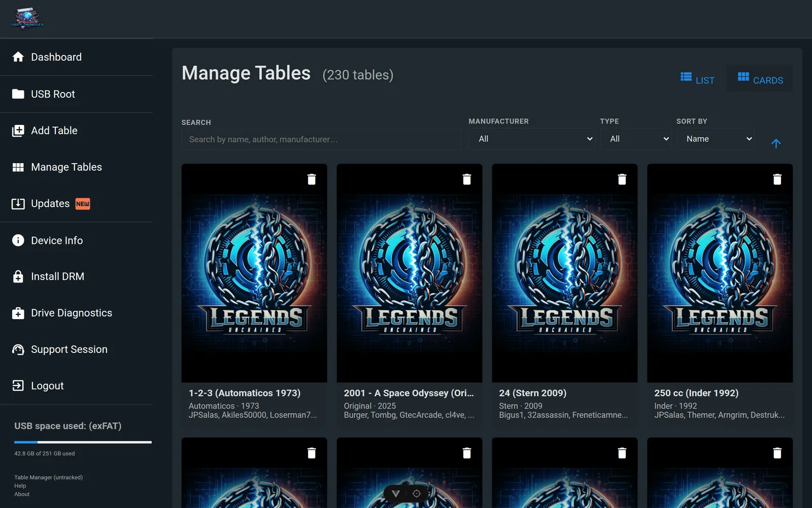This screenshot has height=508, width=812.
Task: Click the Support Session headset icon
Action: point(18,350)
